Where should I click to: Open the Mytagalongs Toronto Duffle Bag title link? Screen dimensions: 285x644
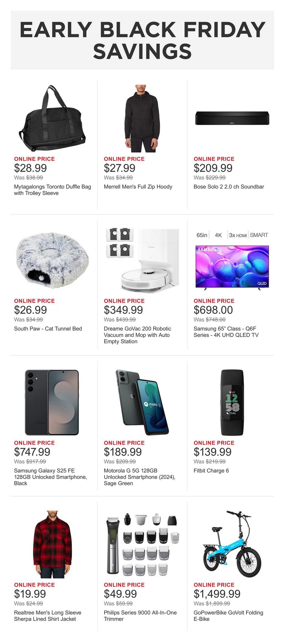tap(52, 190)
